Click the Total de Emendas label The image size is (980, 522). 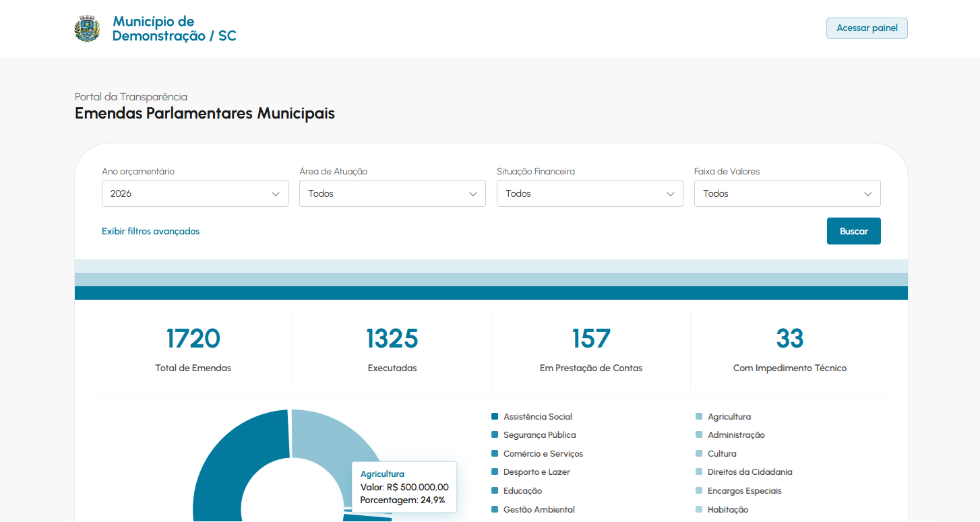tap(193, 368)
